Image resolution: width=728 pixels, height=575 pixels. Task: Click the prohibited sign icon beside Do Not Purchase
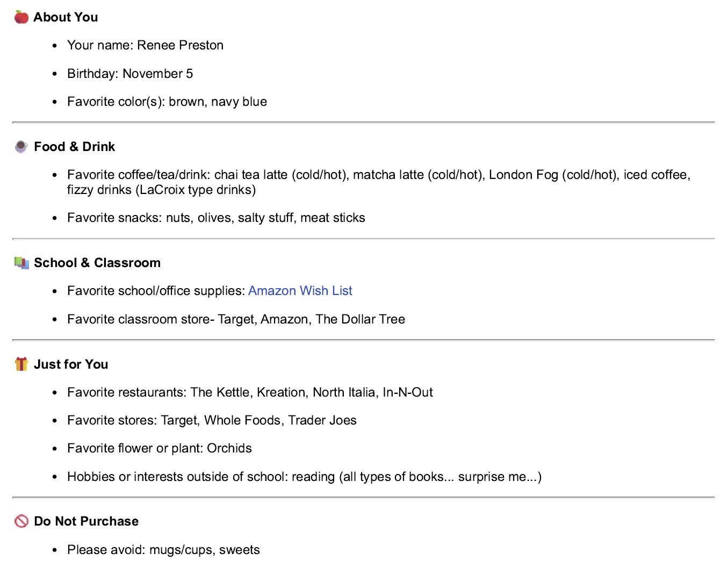coord(21,521)
